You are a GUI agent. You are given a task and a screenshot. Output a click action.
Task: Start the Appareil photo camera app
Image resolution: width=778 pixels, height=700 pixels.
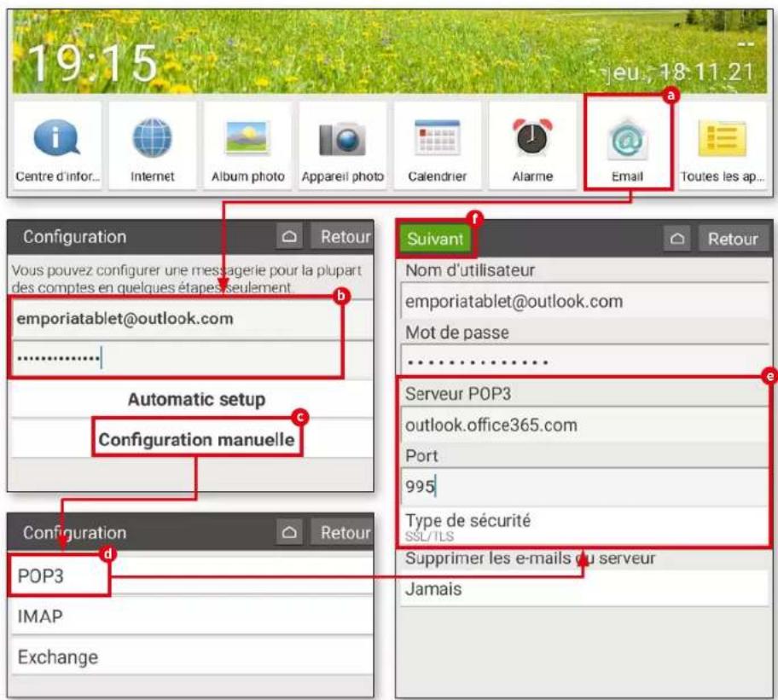point(342,146)
